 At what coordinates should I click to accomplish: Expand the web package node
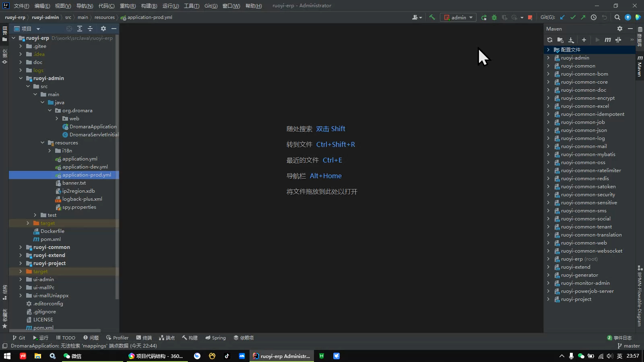coord(57,119)
